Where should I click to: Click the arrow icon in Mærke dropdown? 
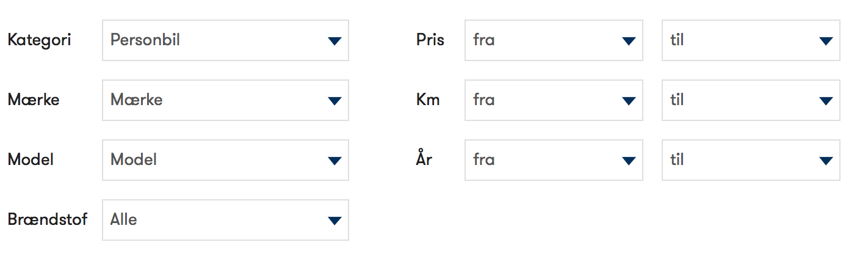click(x=334, y=101)
